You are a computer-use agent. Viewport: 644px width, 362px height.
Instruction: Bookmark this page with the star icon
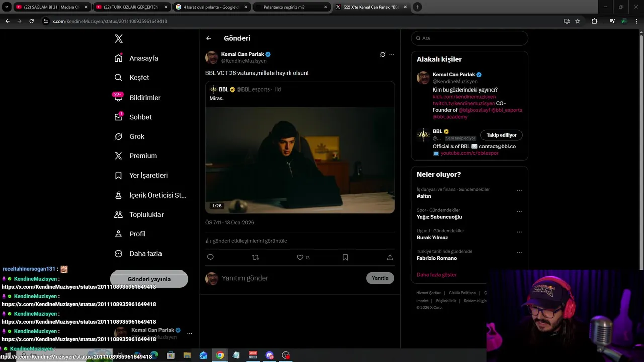578,21
